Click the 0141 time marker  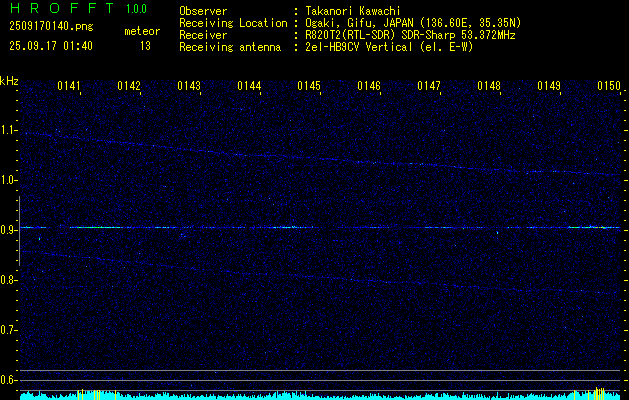[69, 87]
